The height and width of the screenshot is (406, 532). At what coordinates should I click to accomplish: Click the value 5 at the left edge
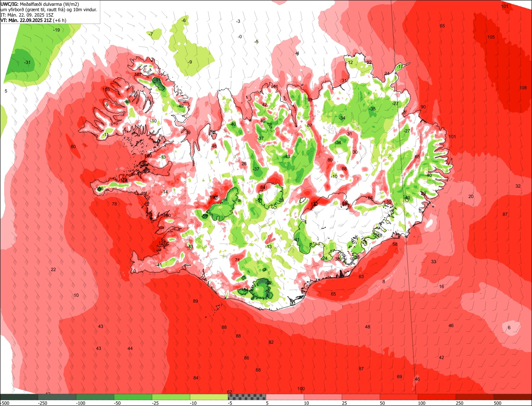(6, 91)
